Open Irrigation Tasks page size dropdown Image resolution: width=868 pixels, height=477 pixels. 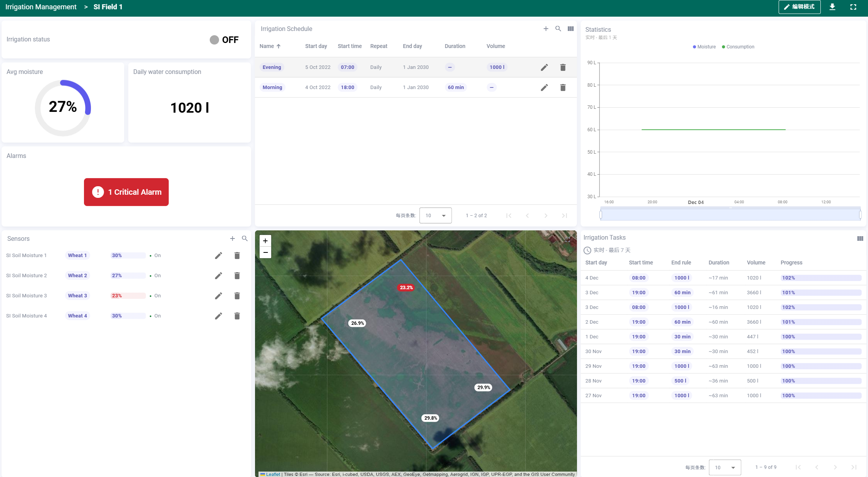click(724, 467)
